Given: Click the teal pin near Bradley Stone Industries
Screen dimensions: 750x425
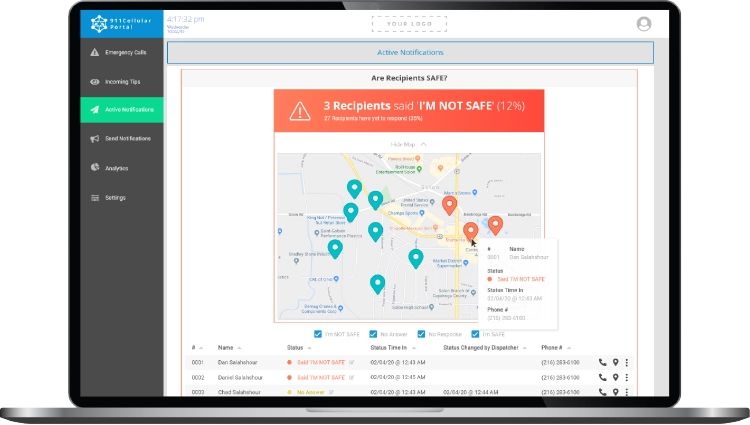Looking at the screenshot, I should click(335, 249).
